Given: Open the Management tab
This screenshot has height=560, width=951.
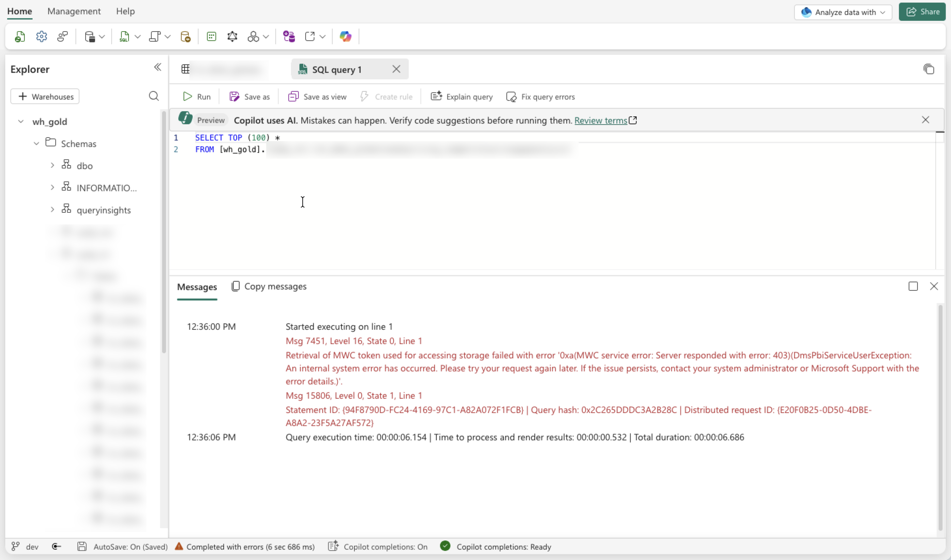Looking at the screenshot, I should pos(74,11).
